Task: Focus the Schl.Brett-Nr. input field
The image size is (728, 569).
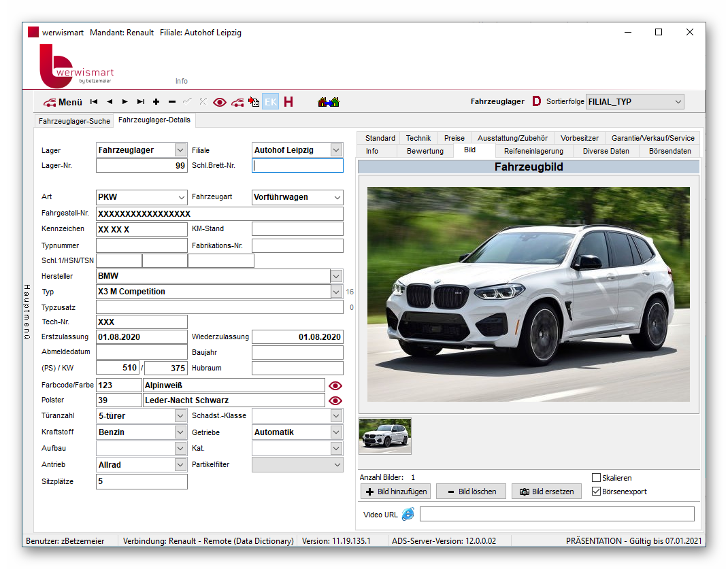Action: [x=297, y=166]
